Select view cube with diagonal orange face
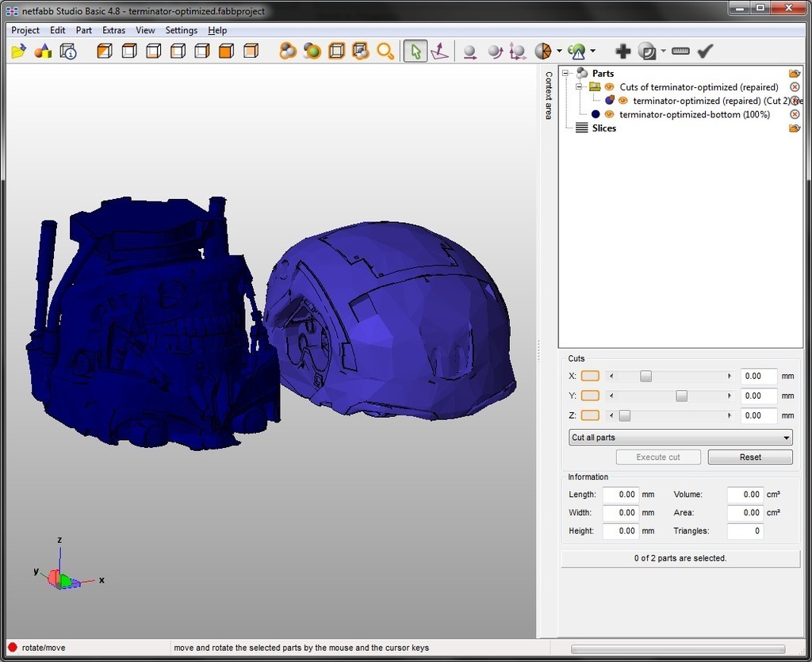Screen dimensions: 812x662 click(105, 51)
